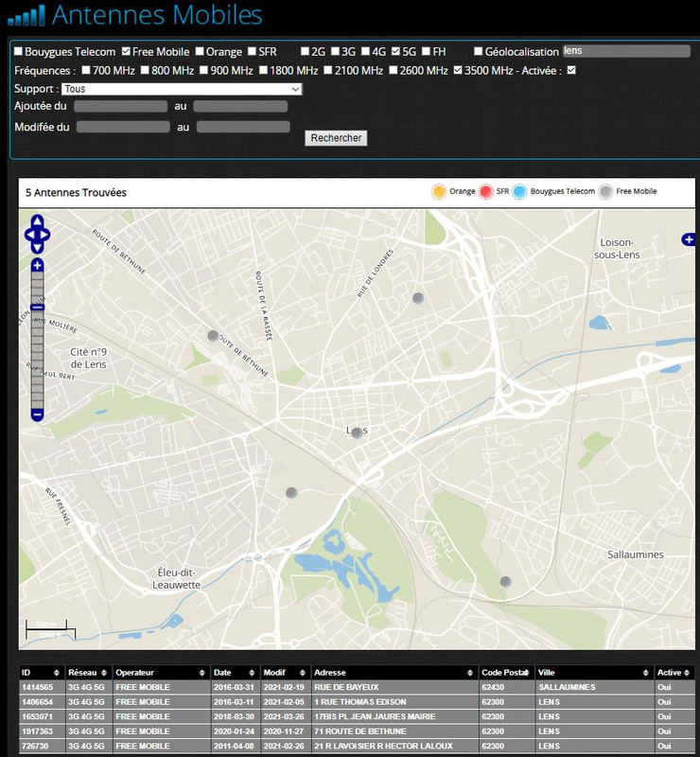This screenshot has width=700, height=757.
Task: Select the 1 RUE THOMAS EDISON row
Action: (357, 702)
